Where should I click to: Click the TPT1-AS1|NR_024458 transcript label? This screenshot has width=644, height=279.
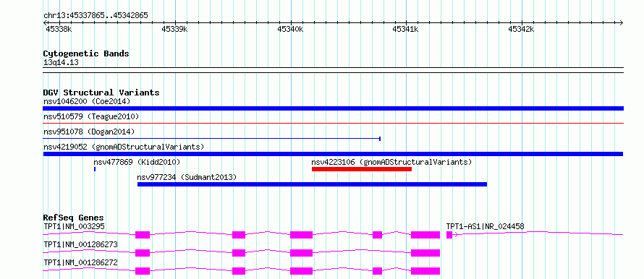pos(485,226)
